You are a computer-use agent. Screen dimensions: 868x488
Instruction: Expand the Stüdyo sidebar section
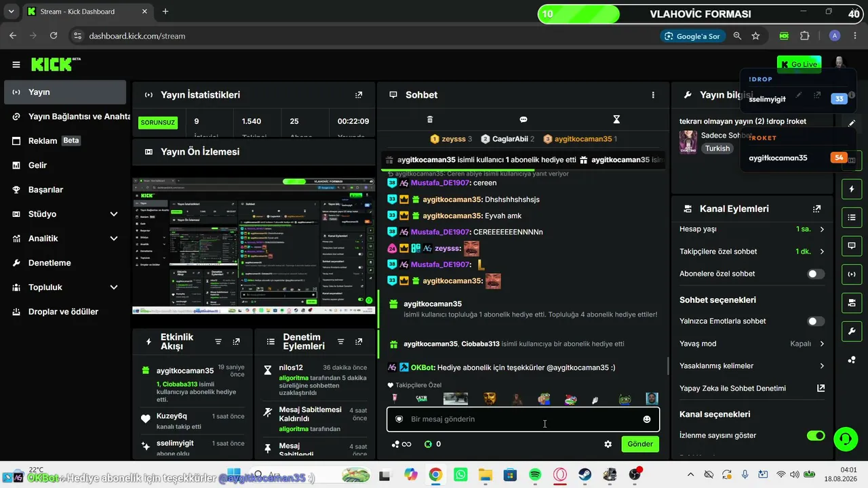click(x=114, y=214)
